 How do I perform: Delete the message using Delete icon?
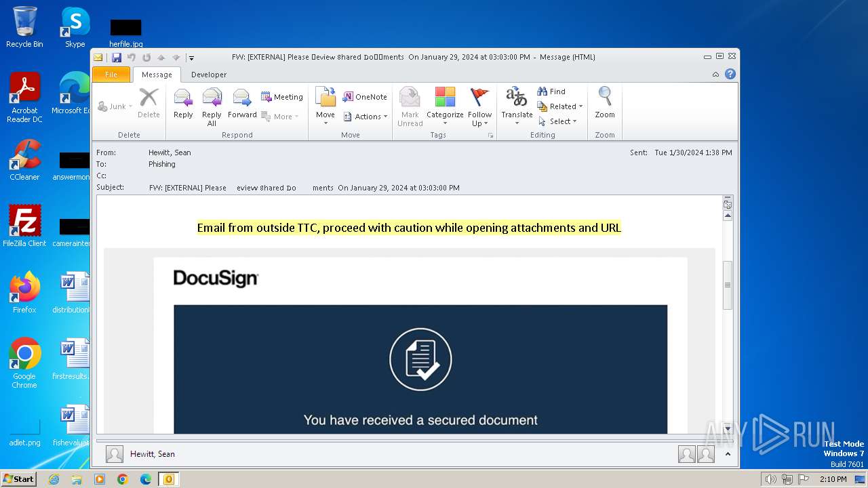[x=149, y=103]
